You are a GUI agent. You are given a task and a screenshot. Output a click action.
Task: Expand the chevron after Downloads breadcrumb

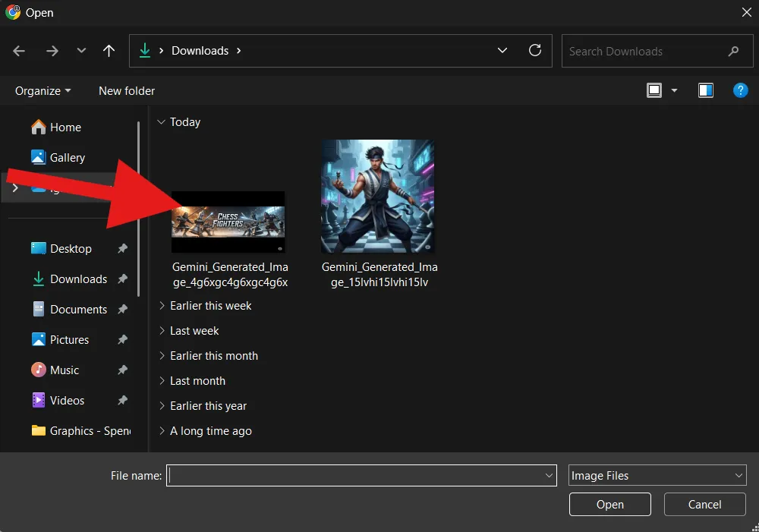click(x=238, y=51)
